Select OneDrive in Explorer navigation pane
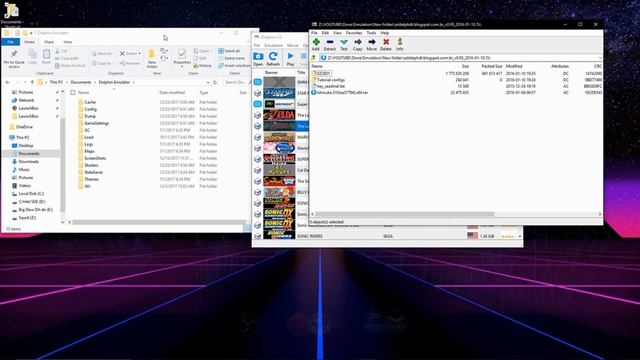Screen dimensions: 640x360 (24, 127)
